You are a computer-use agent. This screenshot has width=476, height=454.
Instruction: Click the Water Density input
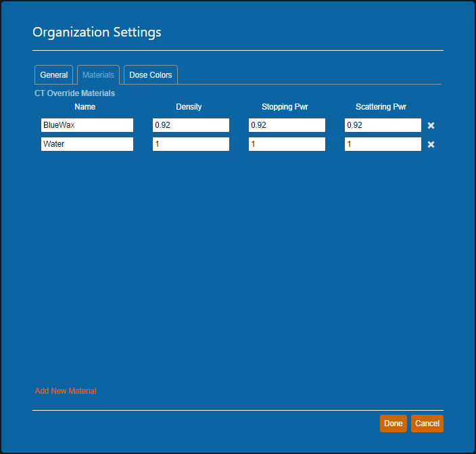pyautogui.click(x=191, y=144)
